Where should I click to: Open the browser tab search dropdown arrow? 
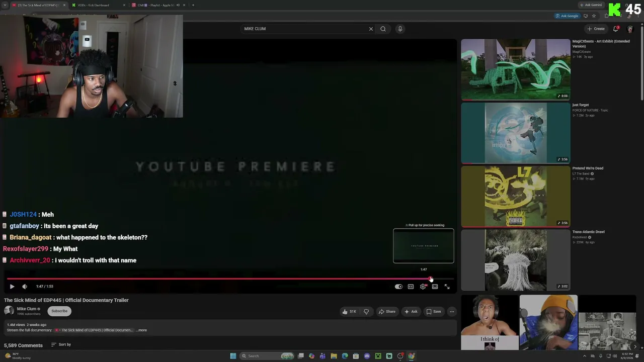coord(5,5)
